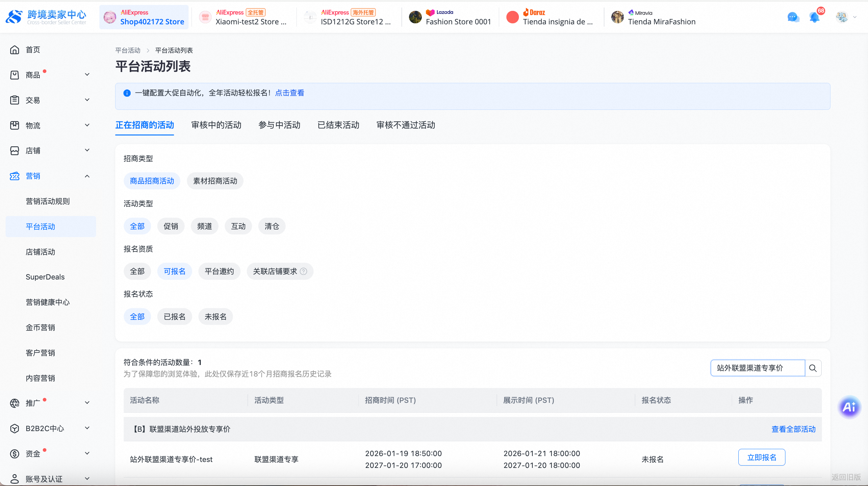Image resolution: width=868 pixels, height=486 pixels.
Task: Click the help icon beside 关联店铺要求
Action: click(303, 272)
